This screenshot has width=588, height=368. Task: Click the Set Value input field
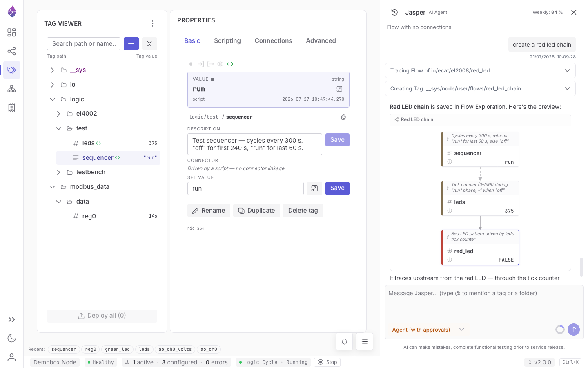pyautogui.click(x=245, y=188)
